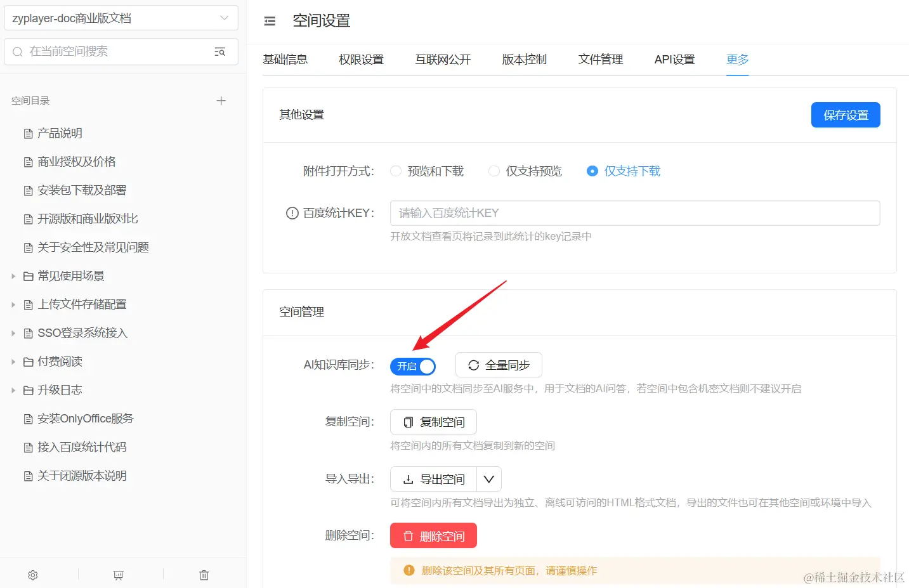This screenshot has height=588, width=909.
Task: Collapse the sidebar with the hamburger icon
Action: tap(270, 21)
